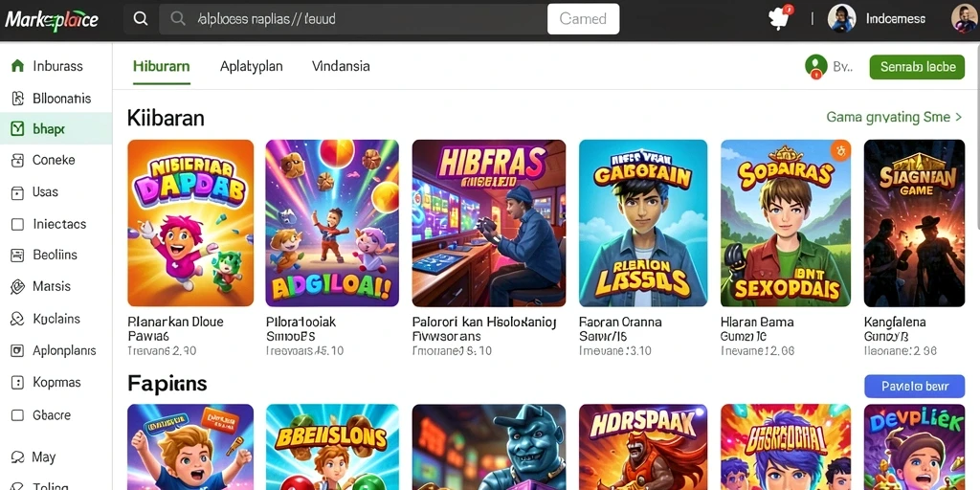Open the Blloonatis sidebar icon
The image size is (980, 490).
pos(17,99)
